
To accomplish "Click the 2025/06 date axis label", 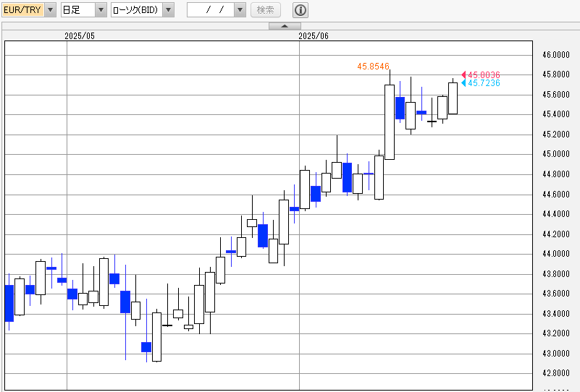I will (314, 36).
